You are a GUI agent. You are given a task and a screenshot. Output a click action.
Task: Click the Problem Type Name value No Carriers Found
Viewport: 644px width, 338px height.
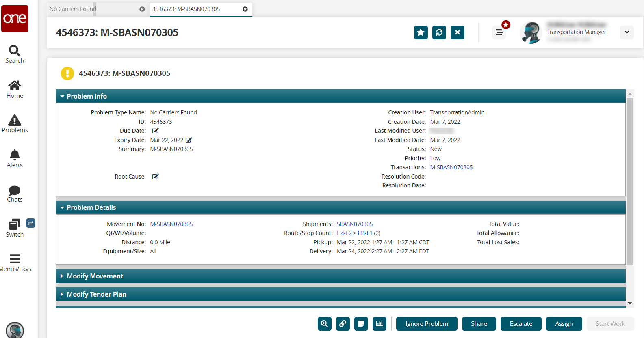pyautogui.click(x=173, y=112)
